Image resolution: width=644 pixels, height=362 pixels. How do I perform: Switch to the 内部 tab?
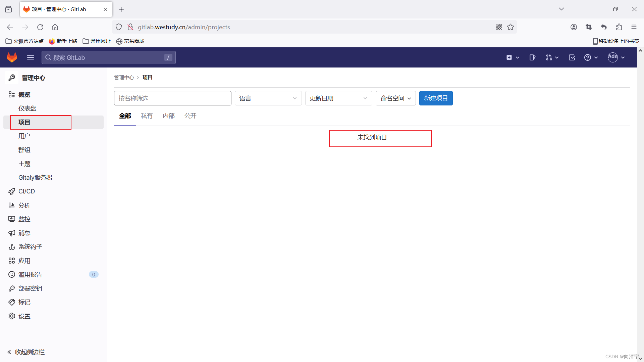click(169, 116)
